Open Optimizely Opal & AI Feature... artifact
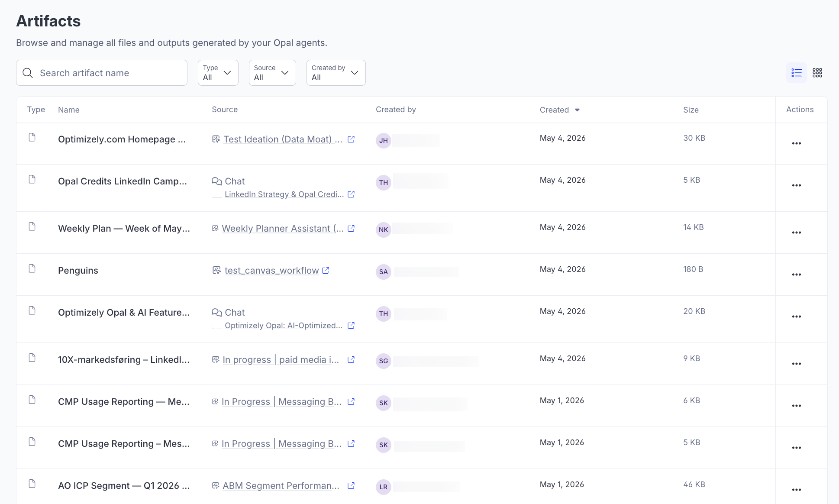The image size is (839, 504). 124,312
